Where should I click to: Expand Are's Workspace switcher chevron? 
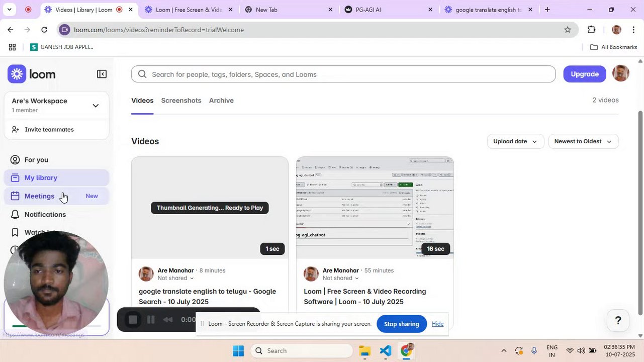96,106
